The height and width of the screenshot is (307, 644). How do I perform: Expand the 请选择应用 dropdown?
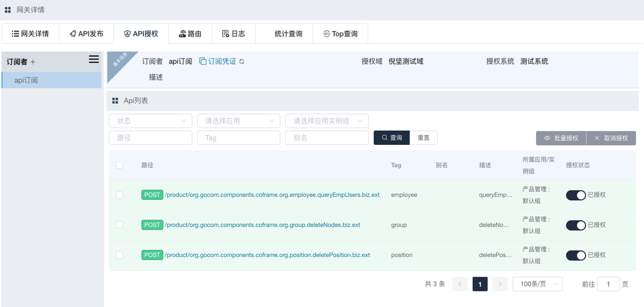[239, 121]
